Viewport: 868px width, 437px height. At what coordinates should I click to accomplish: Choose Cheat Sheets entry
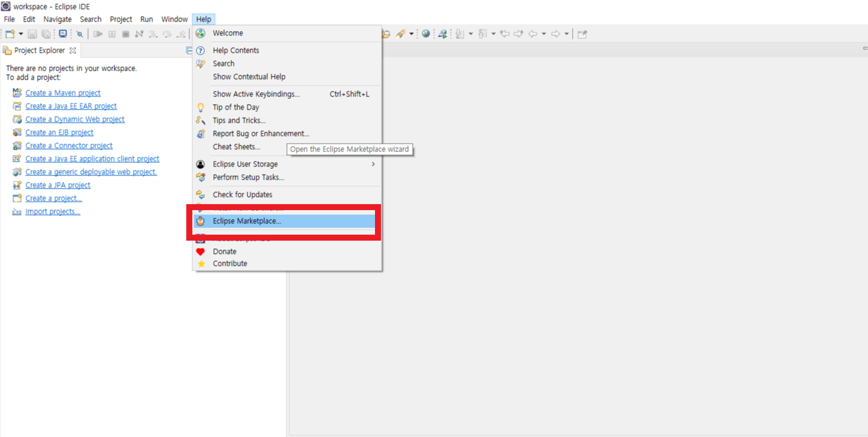[x=287, y=147]
